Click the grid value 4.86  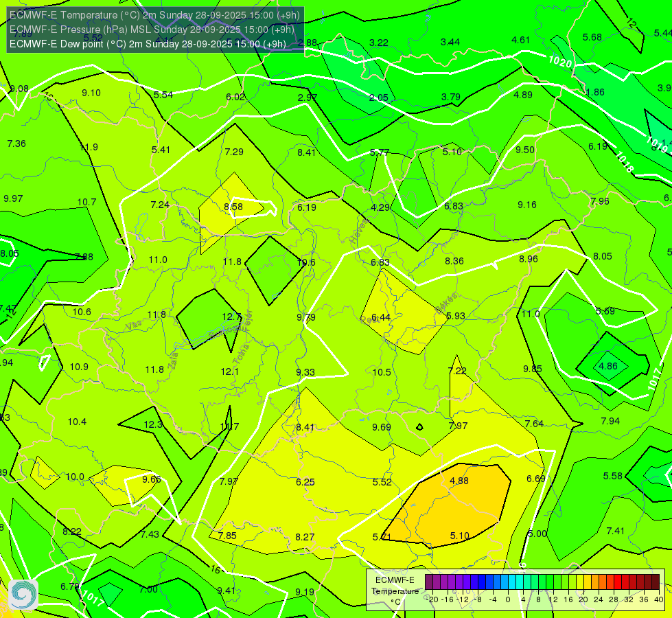tap(608, 366)
